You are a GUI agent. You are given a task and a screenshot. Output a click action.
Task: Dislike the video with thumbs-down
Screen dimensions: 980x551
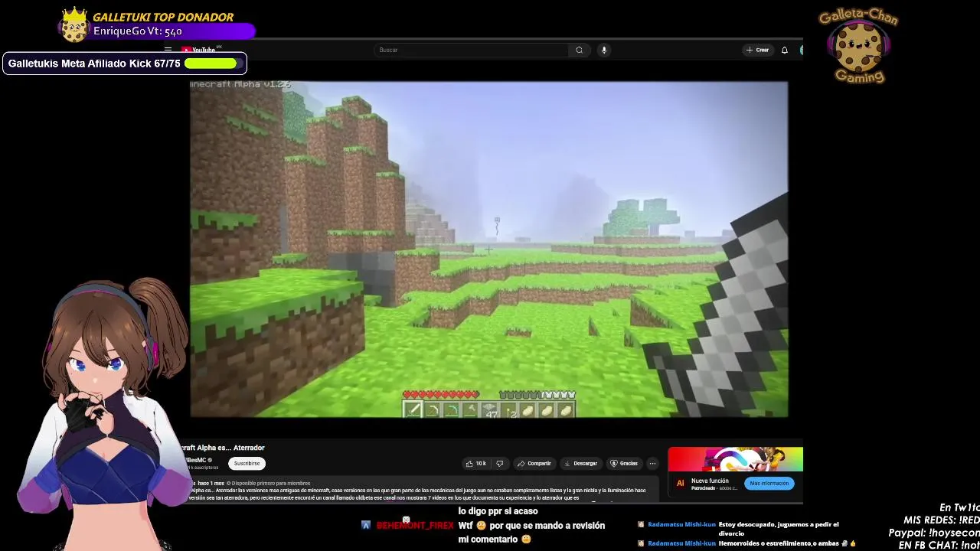pos(500,463)
